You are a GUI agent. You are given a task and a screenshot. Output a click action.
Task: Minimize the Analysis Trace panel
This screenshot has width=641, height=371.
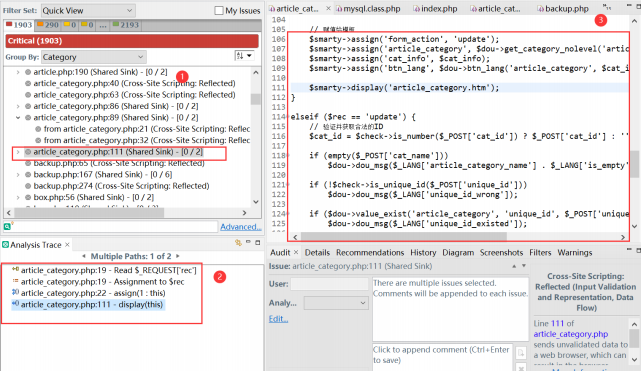pyautogui.click(x=248, y=242)
